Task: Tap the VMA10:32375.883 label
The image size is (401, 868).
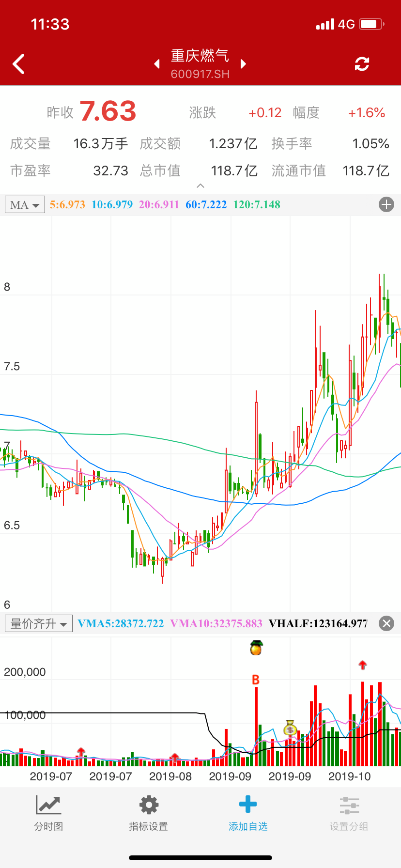Action: click(216, 623)
